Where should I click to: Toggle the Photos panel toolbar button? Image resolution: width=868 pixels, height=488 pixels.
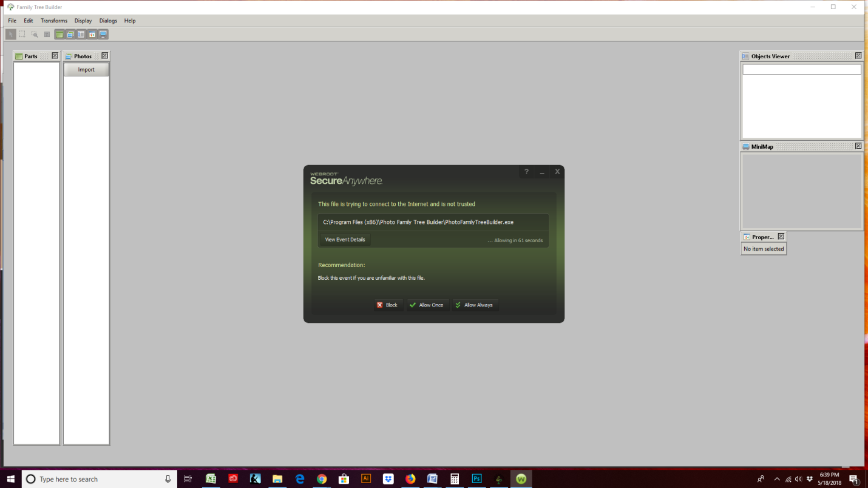tap(70, 35)
